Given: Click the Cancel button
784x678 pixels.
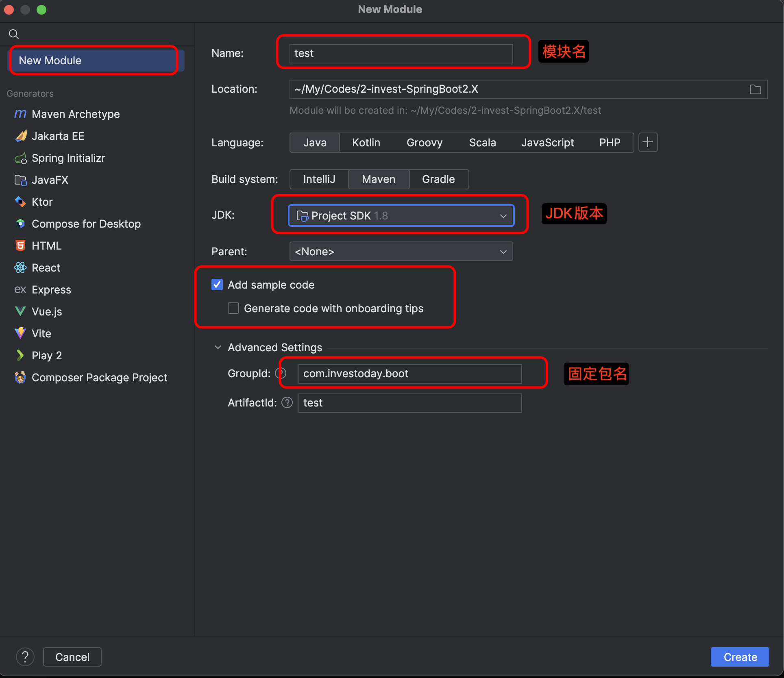Looking at the screenshot, I should pyautogui.click(x=72, y=657).
